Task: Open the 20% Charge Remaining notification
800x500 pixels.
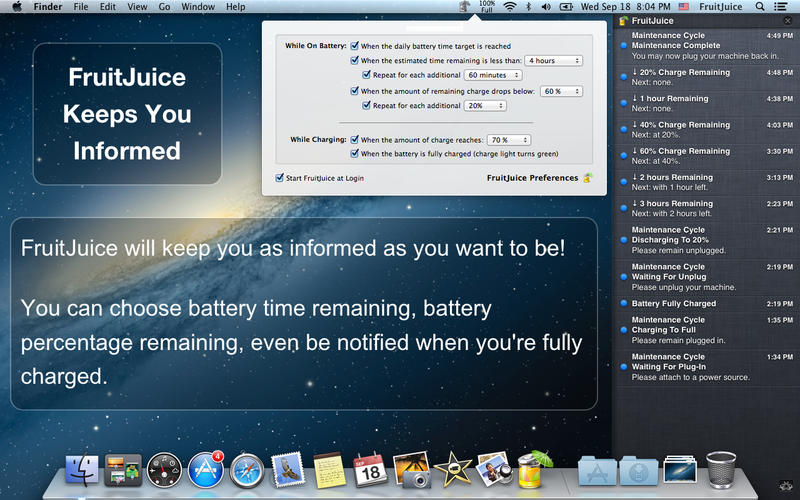Action: pyautogui.click(x=707, y=77)
